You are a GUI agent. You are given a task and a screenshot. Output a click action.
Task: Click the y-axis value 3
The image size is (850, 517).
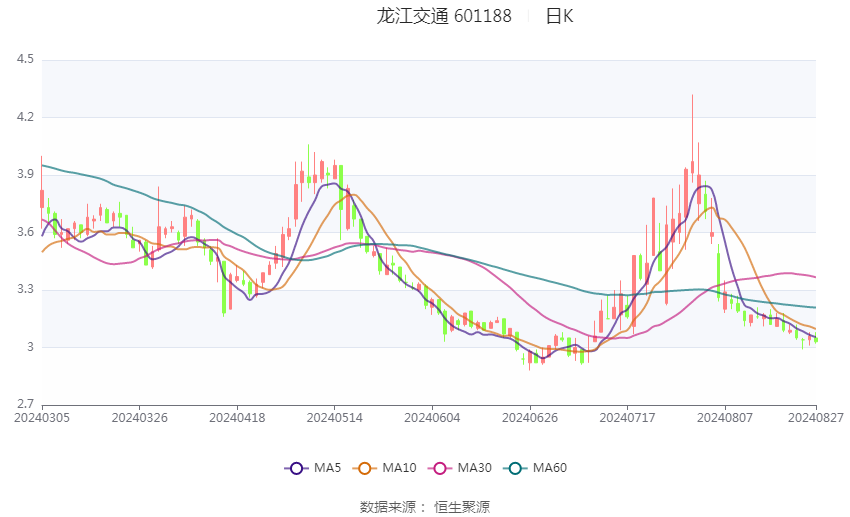(x=30, y=347)
